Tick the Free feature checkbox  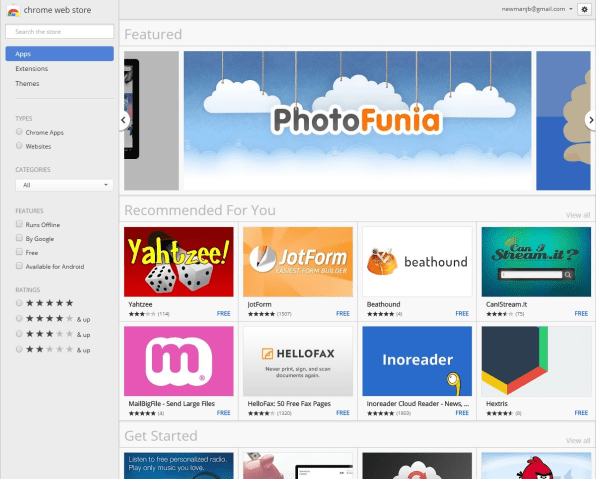[19, 252]
